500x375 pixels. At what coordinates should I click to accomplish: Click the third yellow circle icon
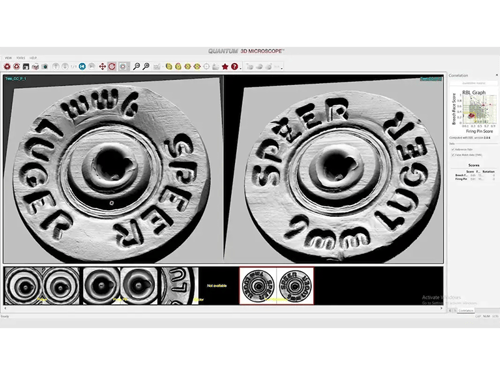coord(188,67)
